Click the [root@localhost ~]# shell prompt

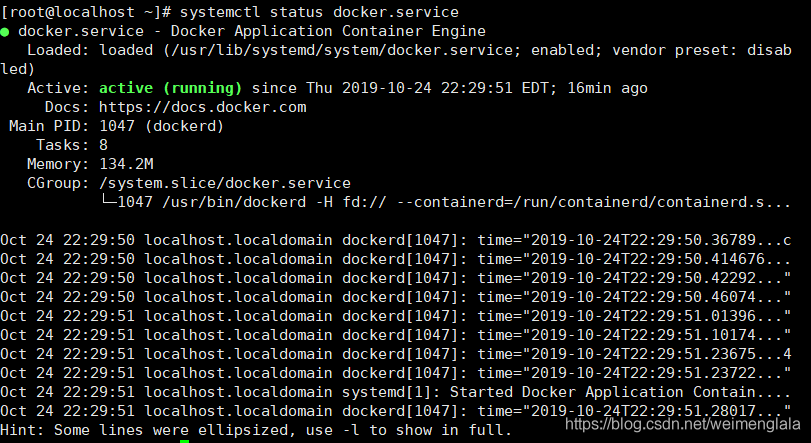point(87,12)
